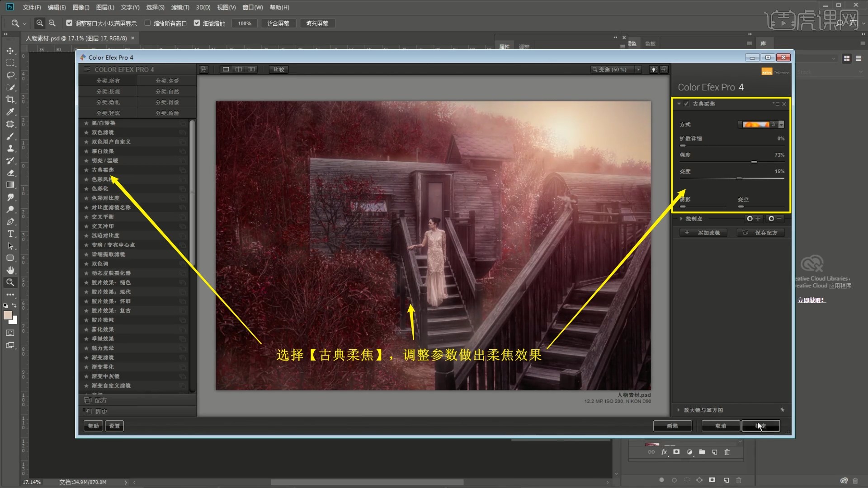The height and width of the screenshot is (488, 868).
Task: Expand the 放大镜与直方图 panel
Action: pyautogui.click(x=679, y=410)
